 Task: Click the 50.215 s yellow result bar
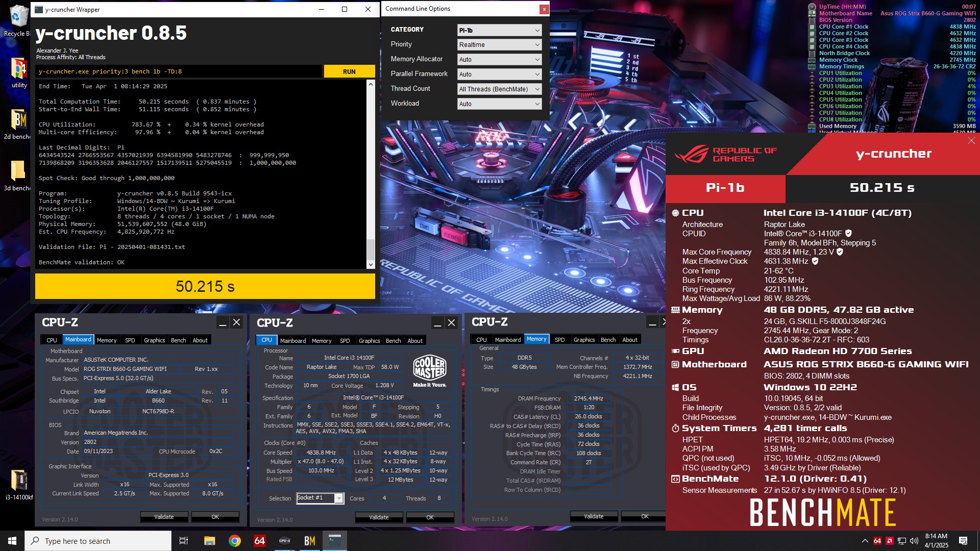pos(205,286)
